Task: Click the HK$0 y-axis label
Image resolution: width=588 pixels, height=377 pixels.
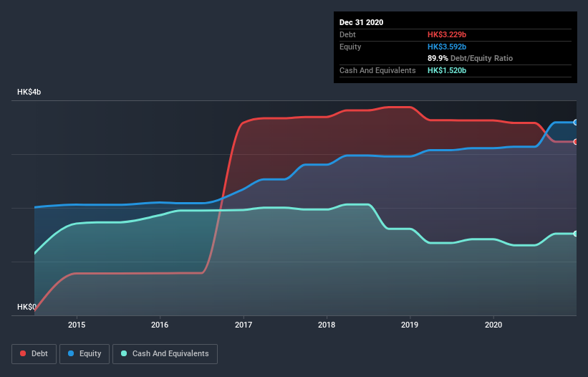Action: click(26, 307)
